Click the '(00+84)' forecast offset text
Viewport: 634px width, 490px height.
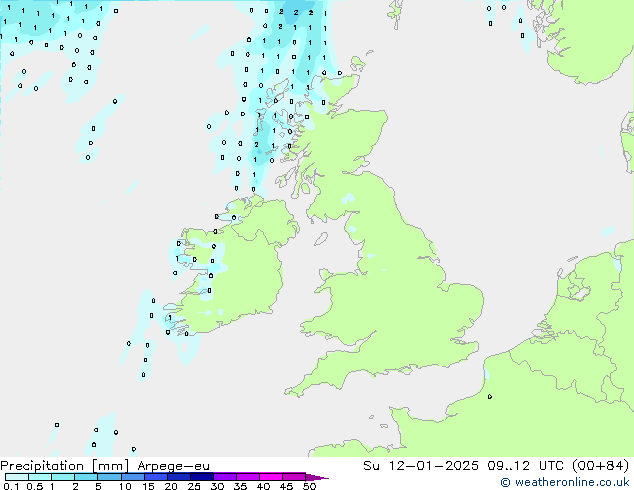601,466
